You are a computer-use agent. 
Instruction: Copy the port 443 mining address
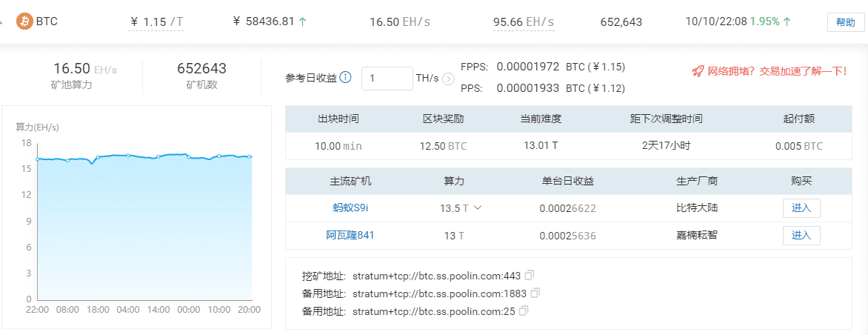click(x=530, y=276)
